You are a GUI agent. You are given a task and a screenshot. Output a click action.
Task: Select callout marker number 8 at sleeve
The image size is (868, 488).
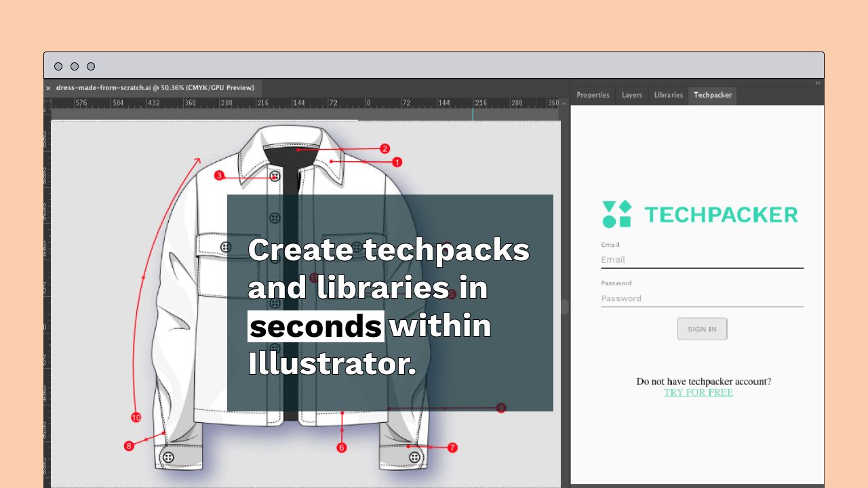(129, 446)
